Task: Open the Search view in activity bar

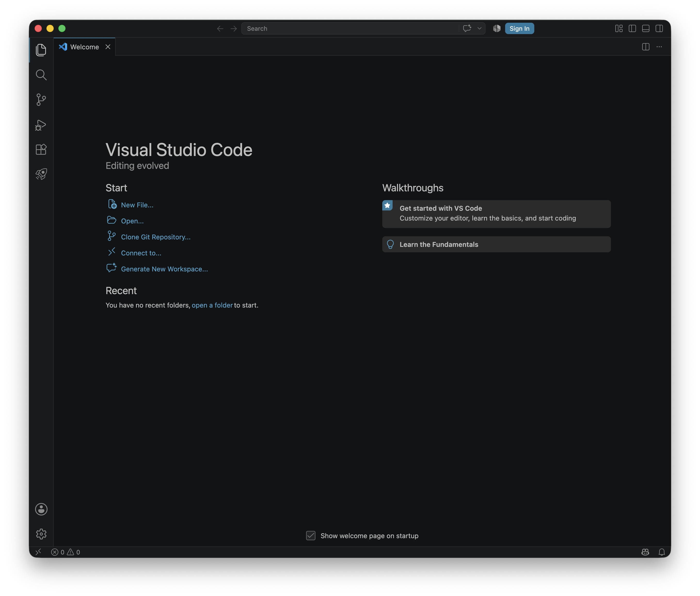Action: 41,75
